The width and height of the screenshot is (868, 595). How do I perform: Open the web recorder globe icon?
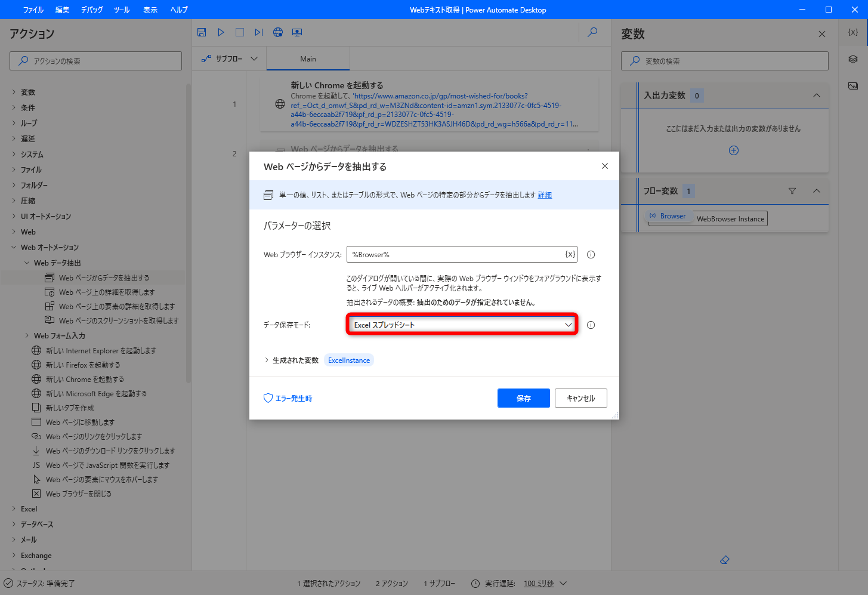(277, 32)
